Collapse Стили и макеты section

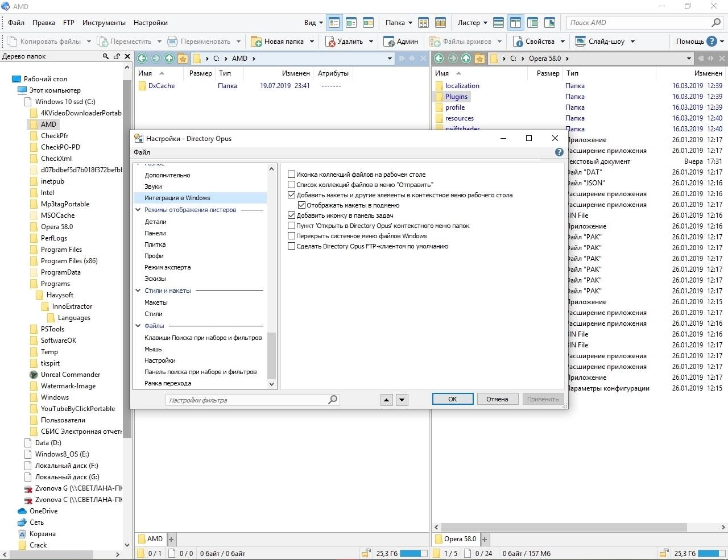[x=138, y=291]
